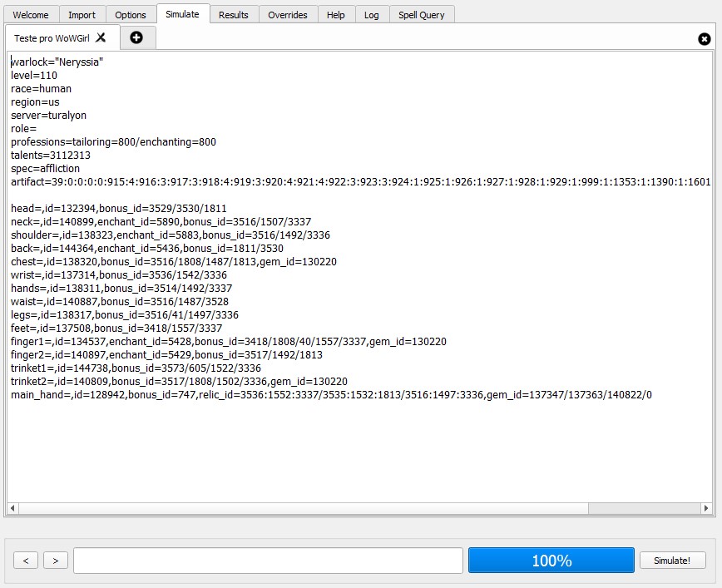
Task: Switch to the Import tab
Action: click(x=82, y=15)
